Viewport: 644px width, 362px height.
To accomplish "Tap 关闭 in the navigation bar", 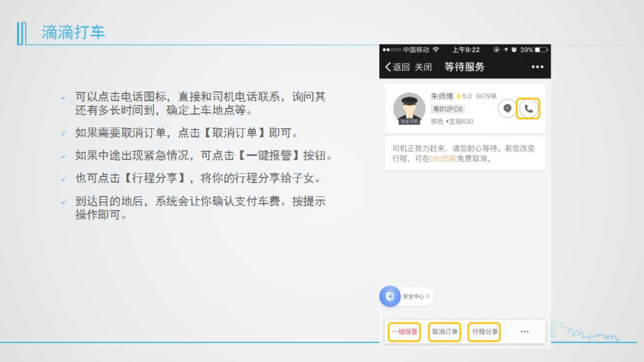I will [x=423, y=67].
